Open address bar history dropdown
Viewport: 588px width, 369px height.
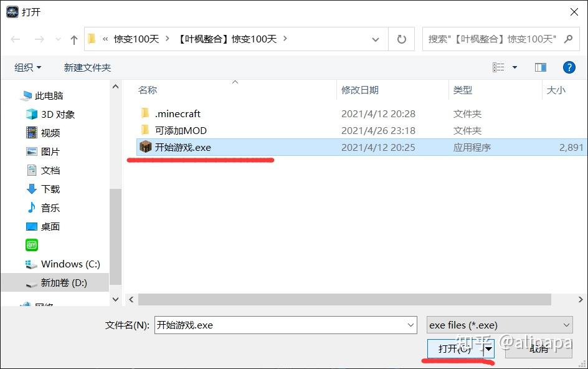[x=375, y=39]
